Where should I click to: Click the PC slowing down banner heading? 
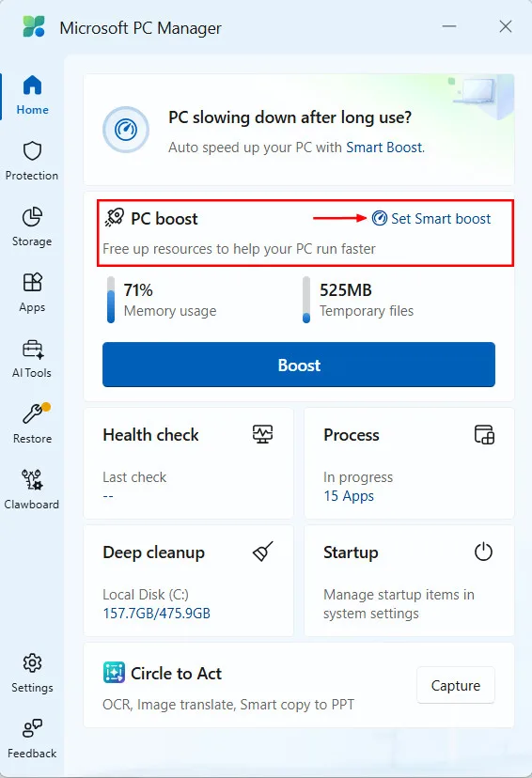click(x=289, y=117)
